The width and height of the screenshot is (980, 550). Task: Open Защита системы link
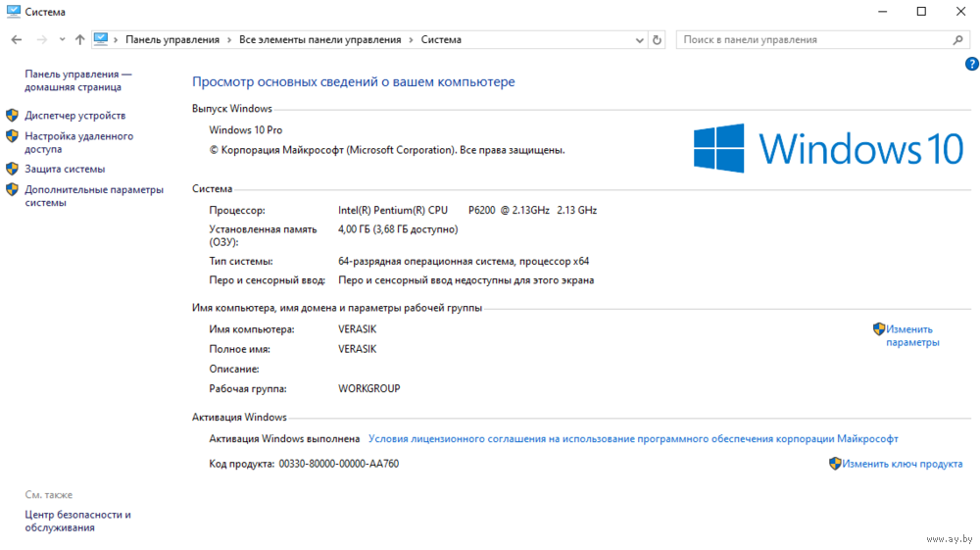tap(65, 169)
